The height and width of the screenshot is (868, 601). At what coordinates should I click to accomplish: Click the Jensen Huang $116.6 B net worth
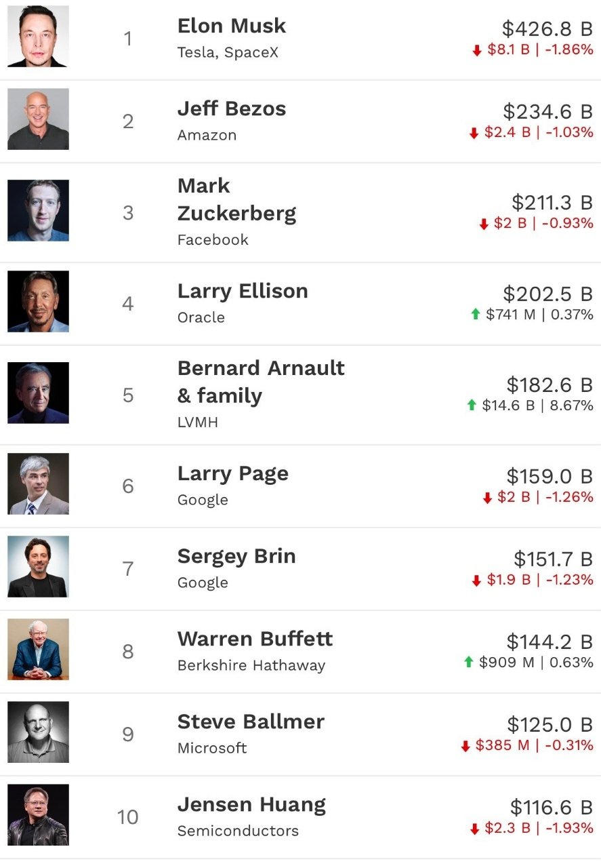point(552,807)
